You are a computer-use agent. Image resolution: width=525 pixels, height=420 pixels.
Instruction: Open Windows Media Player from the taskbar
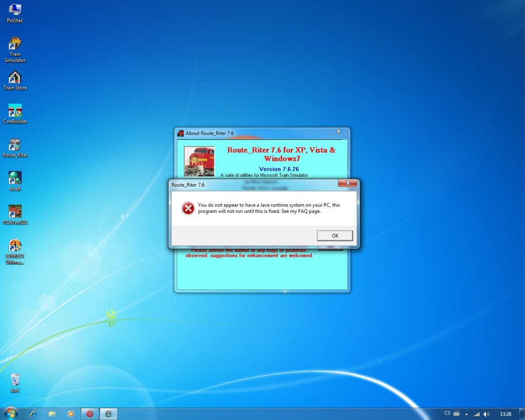point(71,413)
